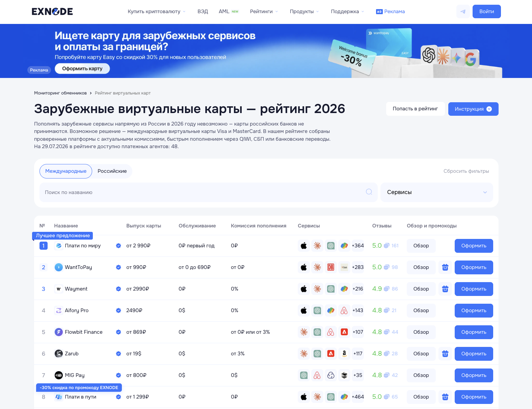This screenshot has height=409, width=532.
Task: Click "от 0 до 690₽" service fee cell
Action: point(194,267)
